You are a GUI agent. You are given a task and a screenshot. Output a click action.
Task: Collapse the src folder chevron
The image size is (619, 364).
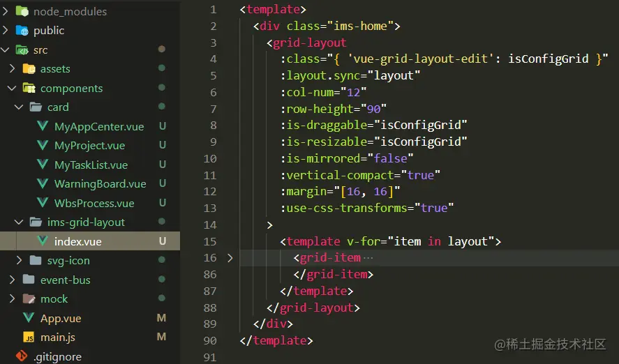point(5,50)
